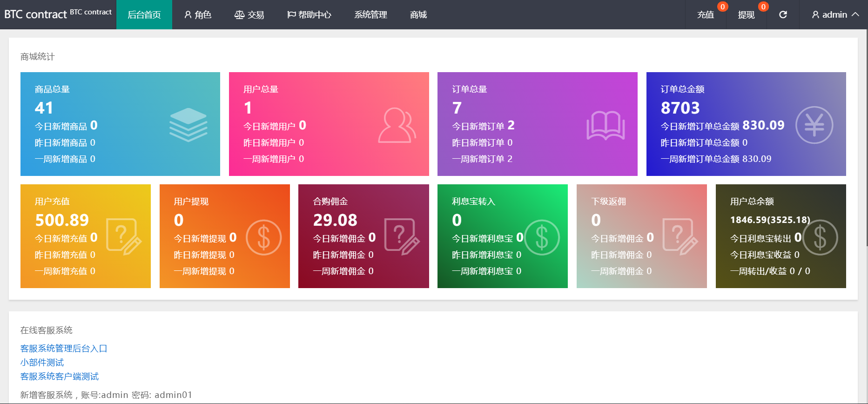Image resolution: width=868 pixels, height=404 pixels.
Task: Open 客服系统管理后台入口 link
Action: pyautogui.click(x=64, y=348)
